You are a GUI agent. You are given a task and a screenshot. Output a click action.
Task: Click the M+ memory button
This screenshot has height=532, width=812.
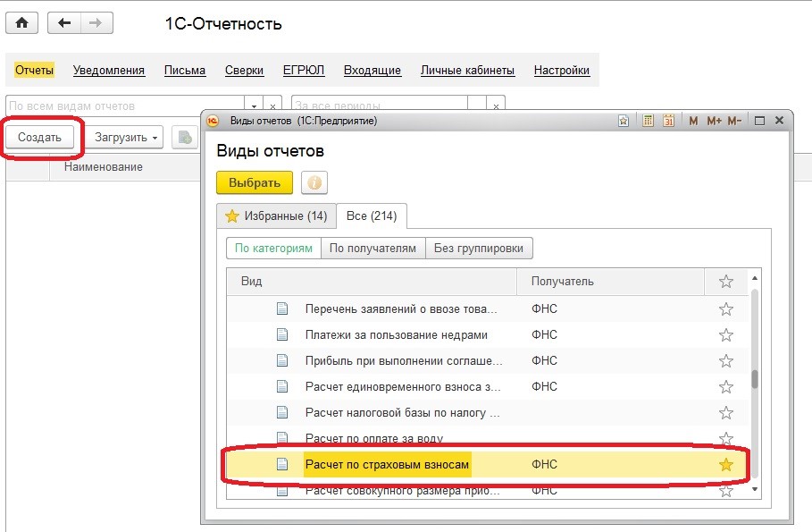coord(714,121)
